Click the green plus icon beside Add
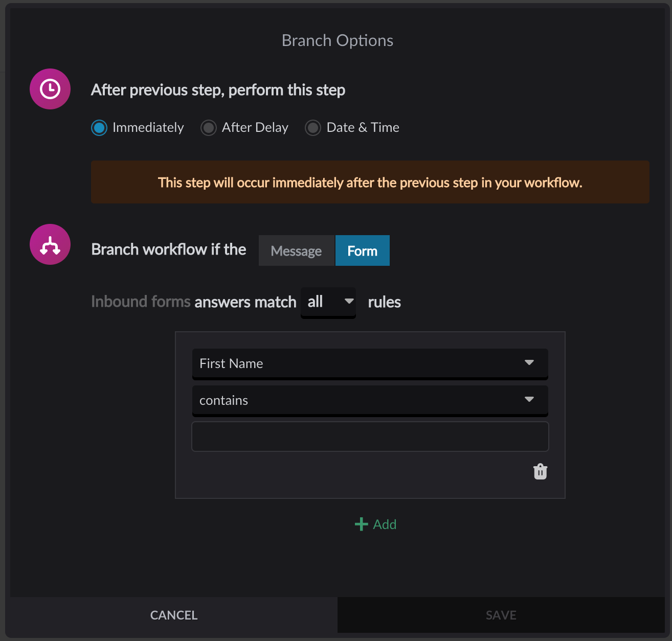The height and width of the screenshot is (641, 672). (362, 524)
